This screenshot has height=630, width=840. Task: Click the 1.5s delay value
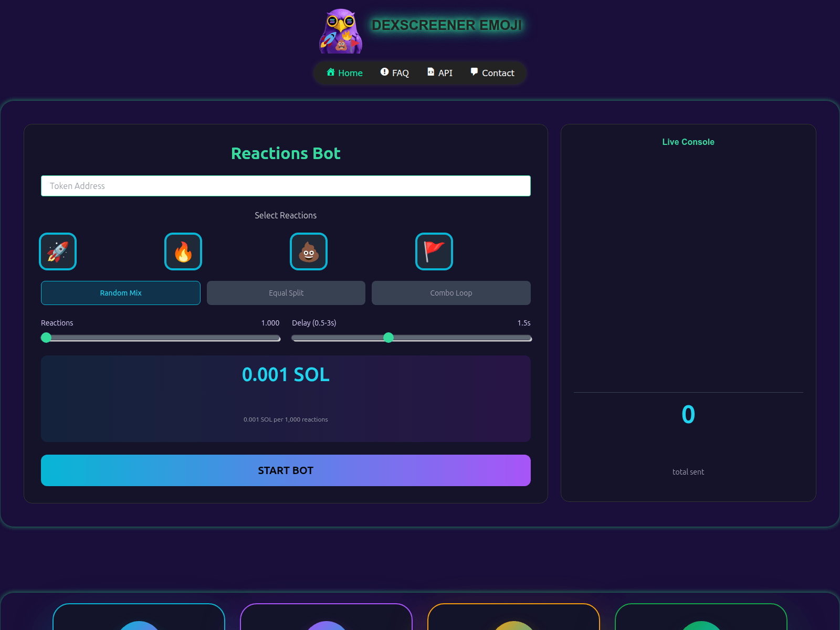coord(524,323)
